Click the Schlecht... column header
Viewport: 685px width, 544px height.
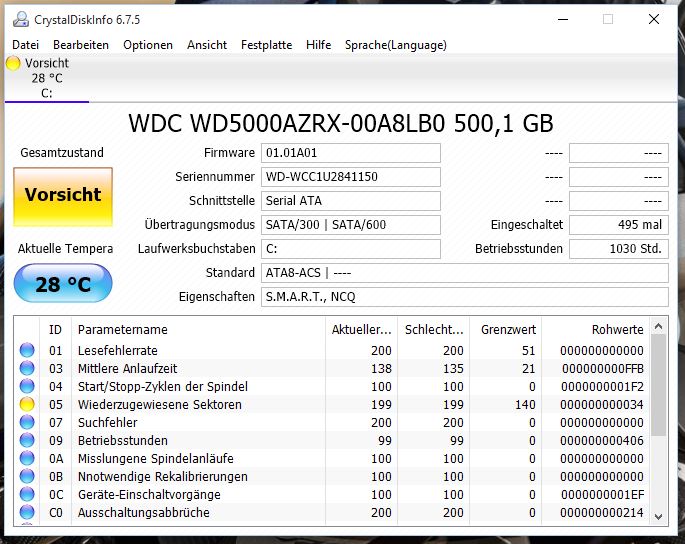433,329
